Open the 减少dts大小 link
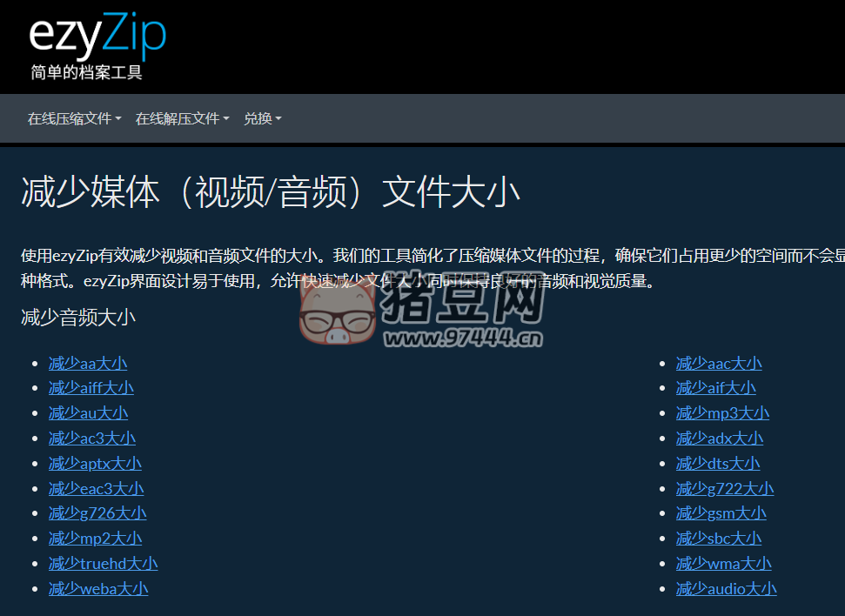 coord(718,464)
